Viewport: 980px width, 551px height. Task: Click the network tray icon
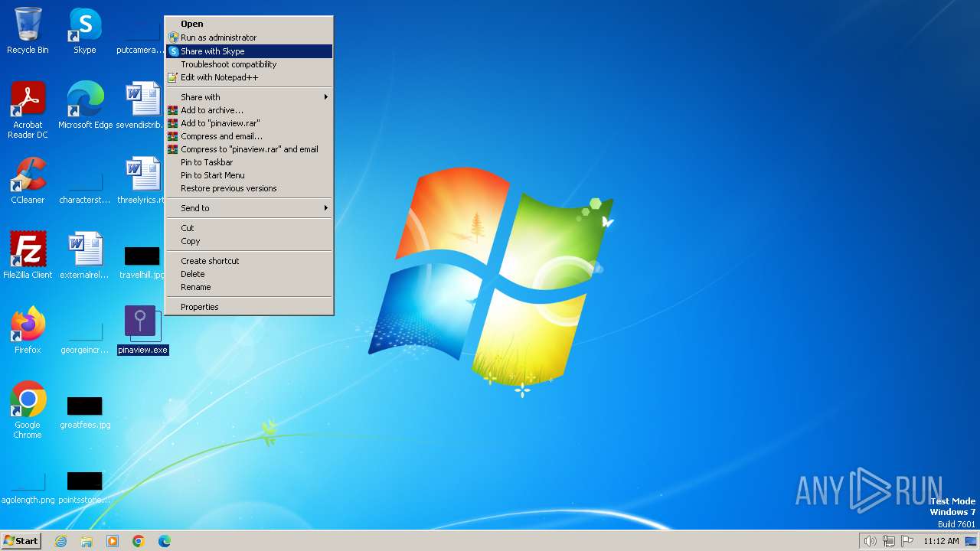(x=889, y=541)
